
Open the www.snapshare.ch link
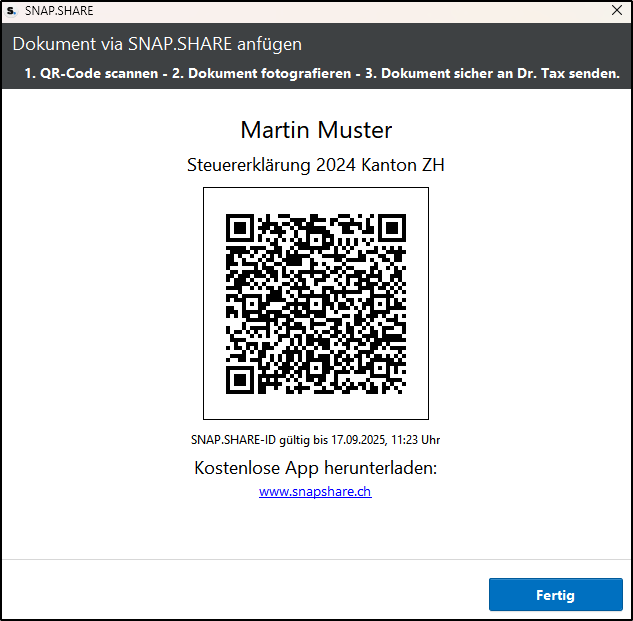(x=315, y=492)
